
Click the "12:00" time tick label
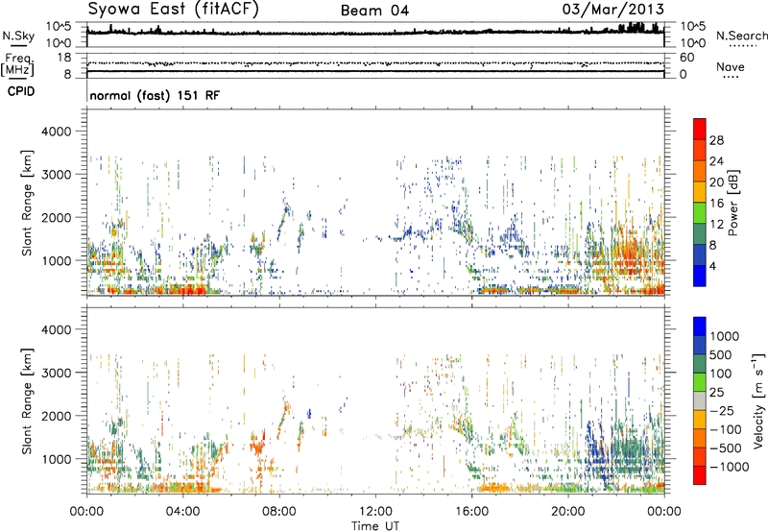(375, 512)
